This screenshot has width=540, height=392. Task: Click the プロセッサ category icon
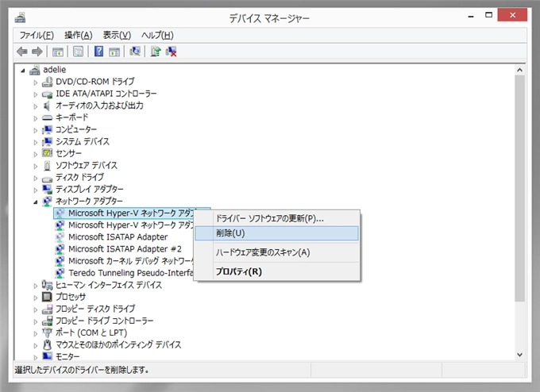[x=47, y=297]
